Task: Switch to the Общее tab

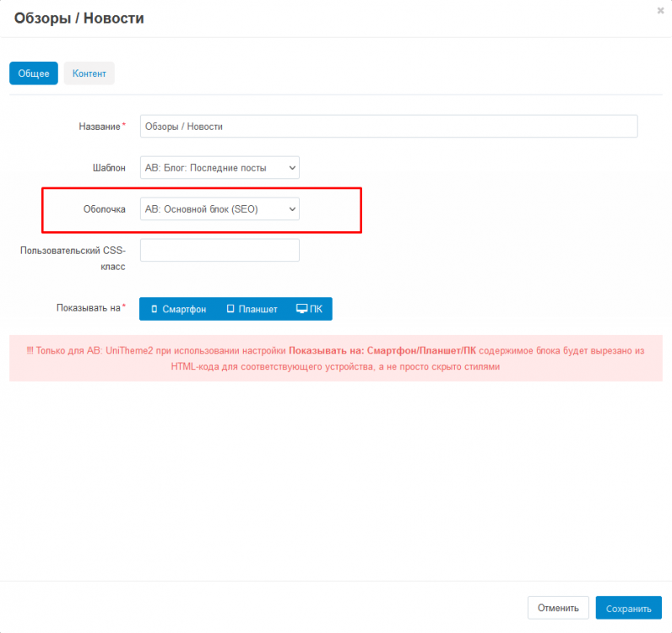Action: point(34,73)
